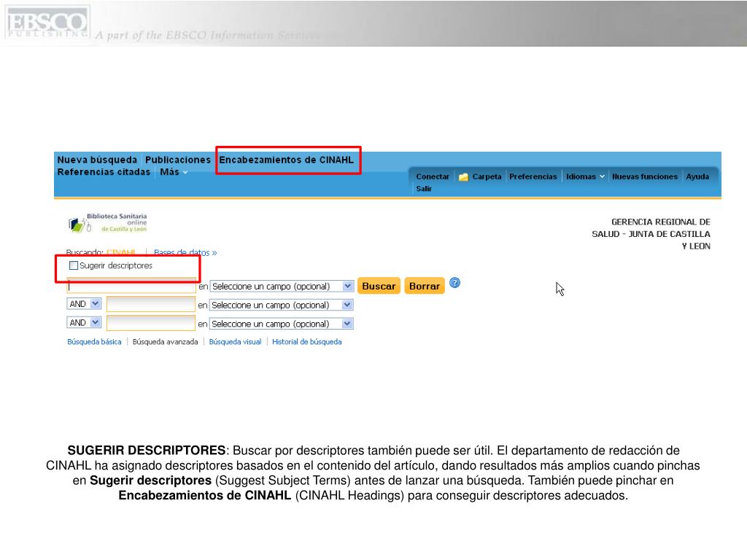Image resolution: width=747 pixels, height=560 pixels.
Task: Select Nueva búsqueda in the top menu
Action: tap(97, 160)
